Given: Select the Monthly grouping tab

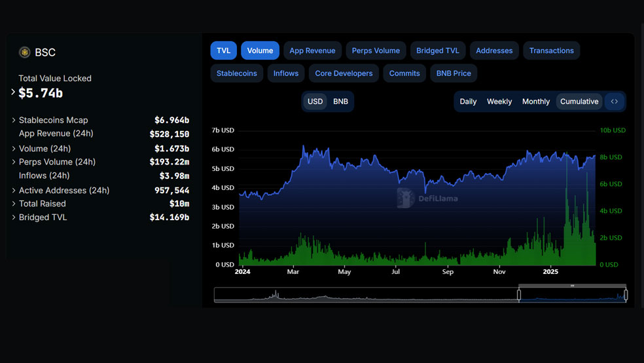Looking at the screenshot, I should [535, 102].
